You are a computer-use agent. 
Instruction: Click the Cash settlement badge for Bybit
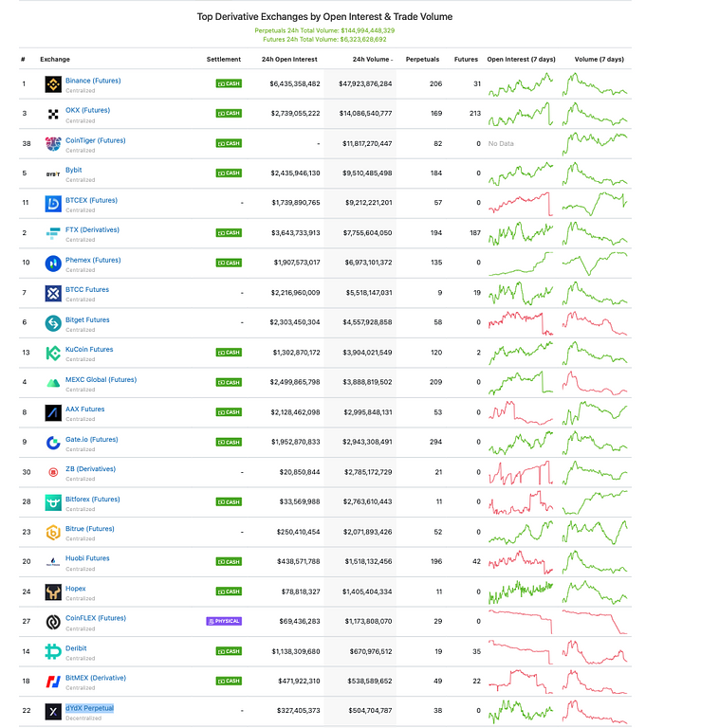(x=229, y=173)
